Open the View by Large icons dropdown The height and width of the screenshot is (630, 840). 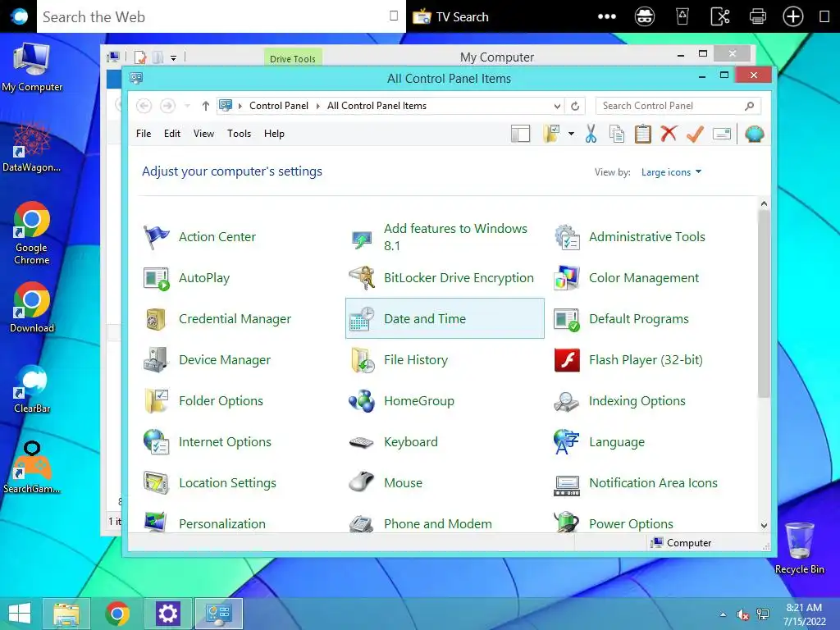click(671, 172)
